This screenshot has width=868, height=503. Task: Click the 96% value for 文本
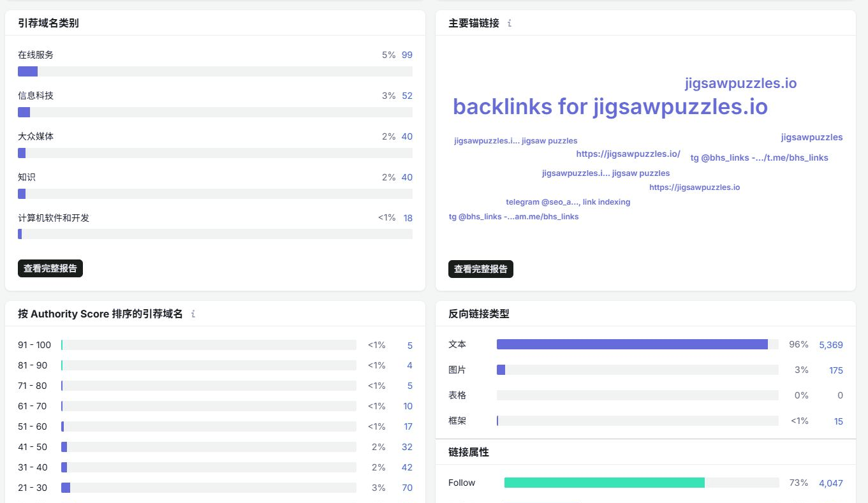coord(798,344)
